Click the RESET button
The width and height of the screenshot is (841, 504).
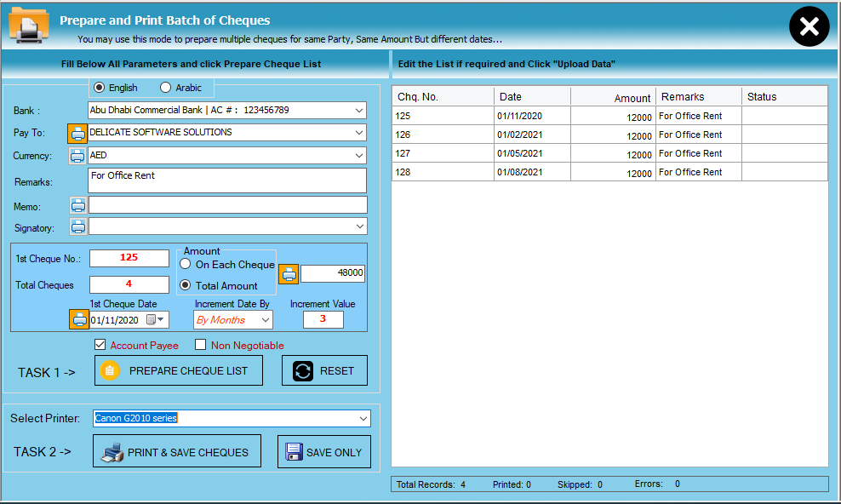point(324,369)
